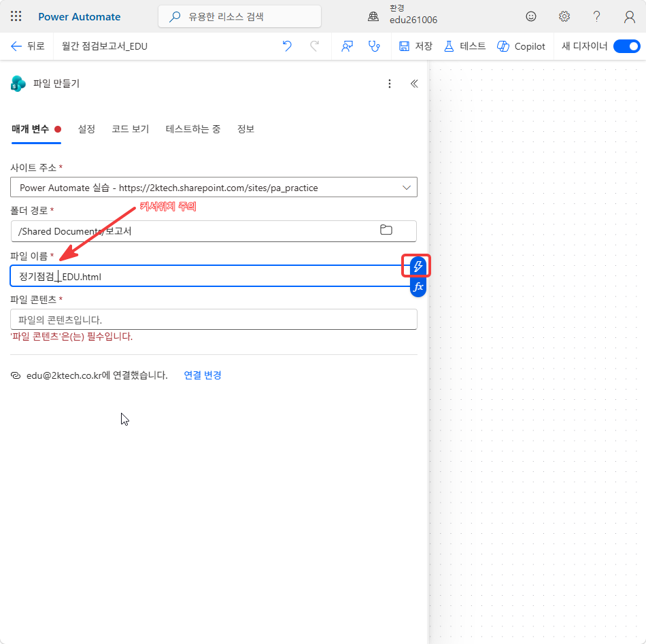Click the connection link icon
The height and width of the screenshot is (644, 646).
pos(16,375)
